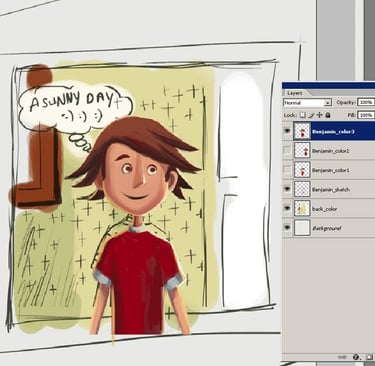Viewport: 375px width, 366px height.
Task: Select layer name Background
Action: click(x=326, y=228)
